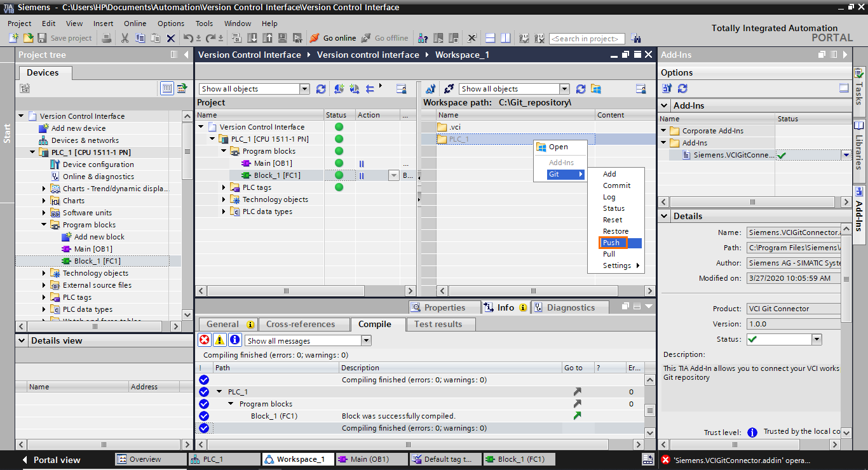The width and height of the screenshot is (868, 470).
Task: Select Device configuration tree item
Action: [98, 164]
